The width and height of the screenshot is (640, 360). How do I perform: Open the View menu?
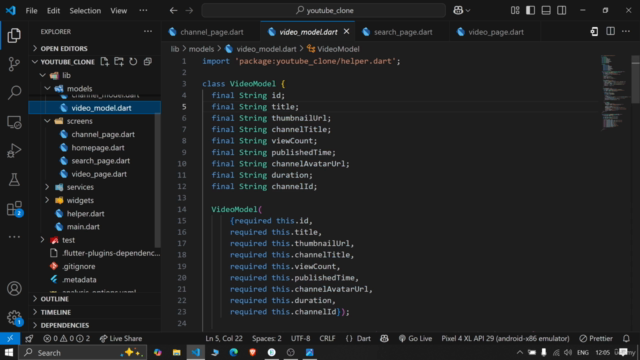click(x=119, y=11)
